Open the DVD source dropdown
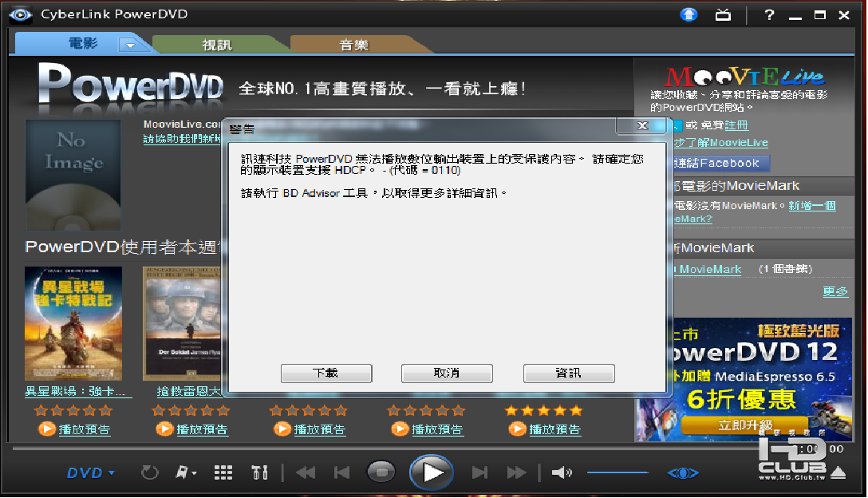The height and width of the screenshot is (498, 868). click(x=91, y=473)
